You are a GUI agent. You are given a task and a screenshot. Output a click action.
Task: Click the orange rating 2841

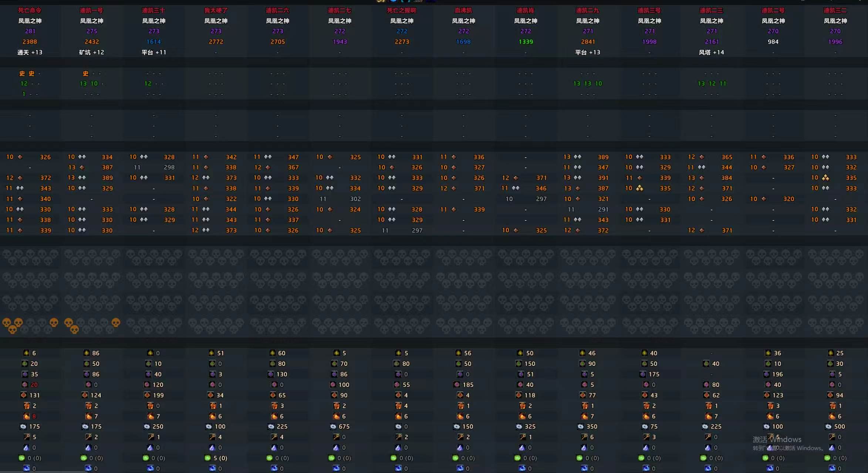(588, 42)
